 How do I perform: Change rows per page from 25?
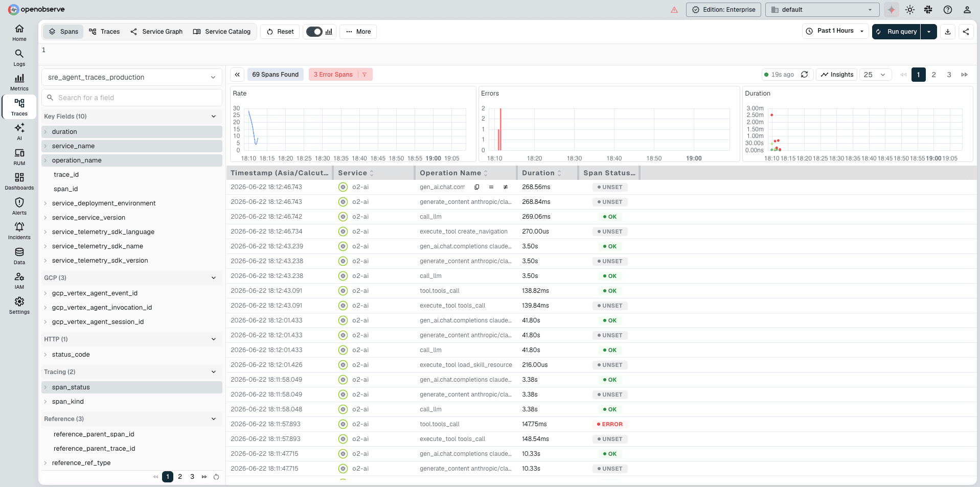point(875,75)
